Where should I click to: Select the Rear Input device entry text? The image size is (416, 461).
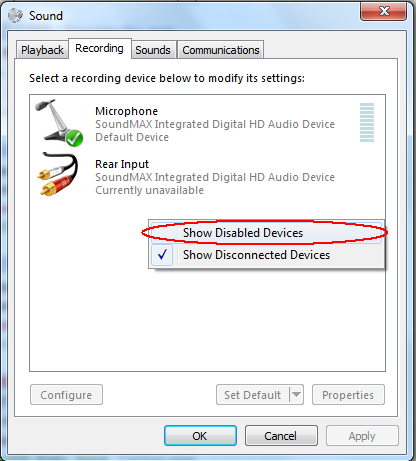(215, 177)
